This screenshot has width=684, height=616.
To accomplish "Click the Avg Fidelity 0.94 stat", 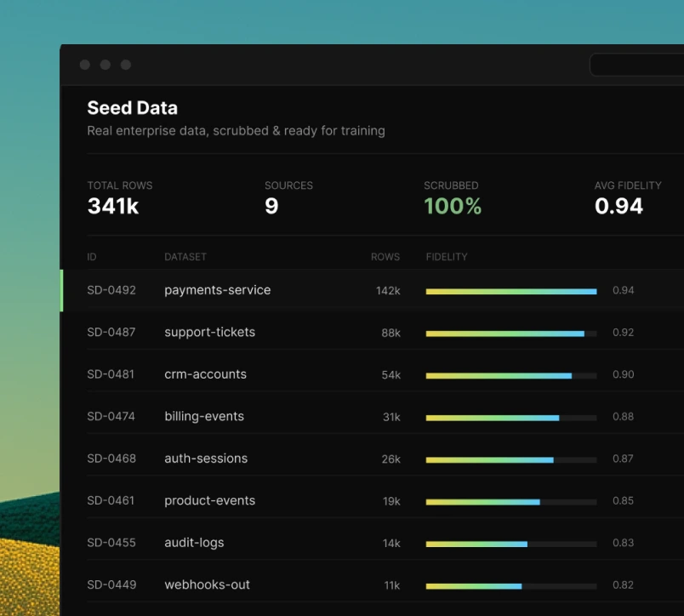I will [628, 198].
